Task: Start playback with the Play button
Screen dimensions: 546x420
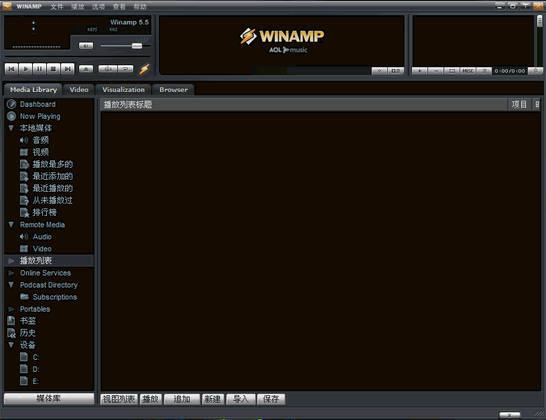Action: (25, 69)
